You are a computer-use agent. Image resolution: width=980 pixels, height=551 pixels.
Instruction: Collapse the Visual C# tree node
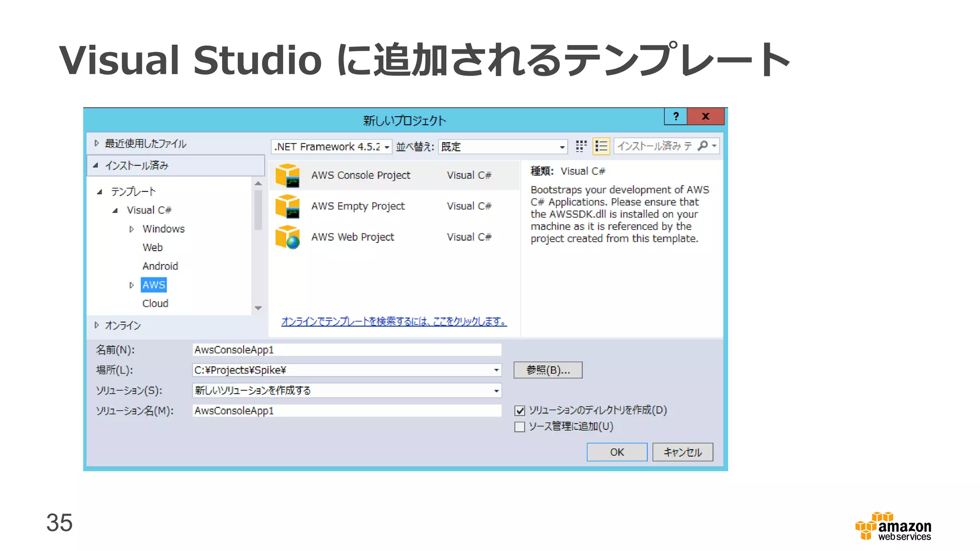[x=115, y=210]
